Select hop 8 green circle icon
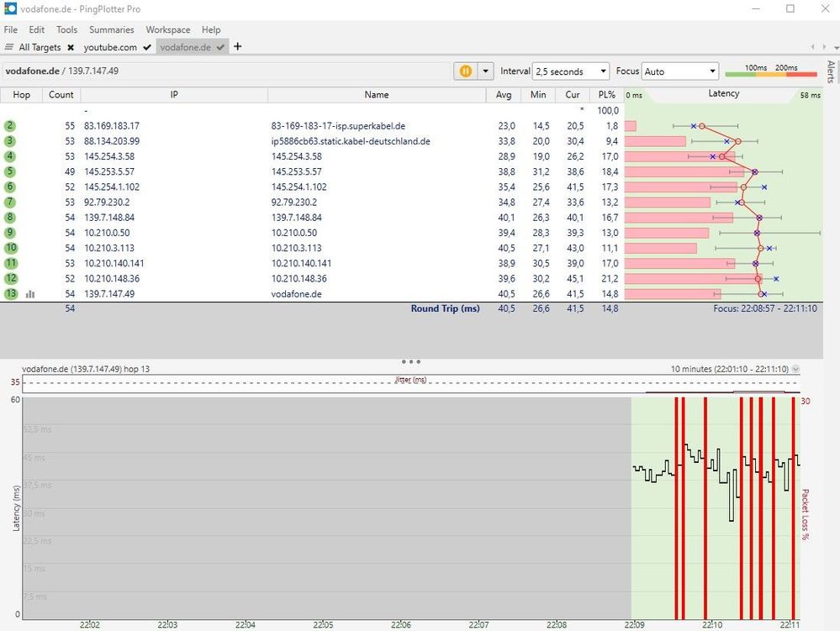Viewport: 840px width, 631px height. click(10, 218)
